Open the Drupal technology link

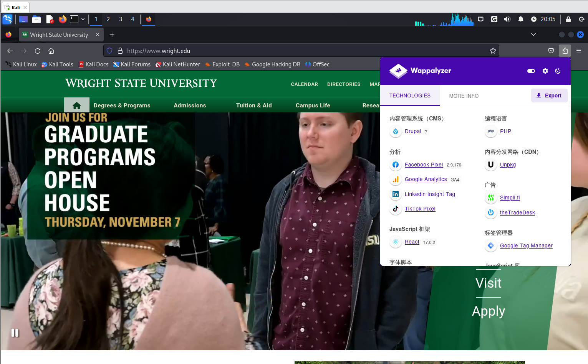click(412, 131)
